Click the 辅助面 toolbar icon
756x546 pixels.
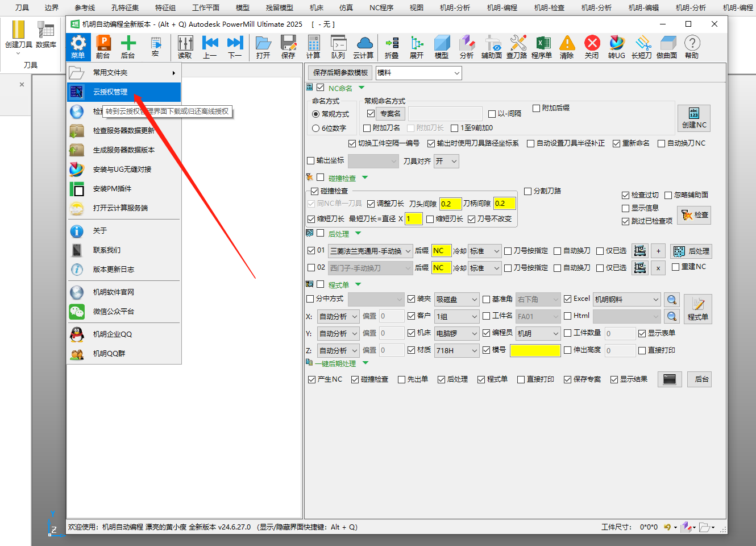click(x=492, y=47)
